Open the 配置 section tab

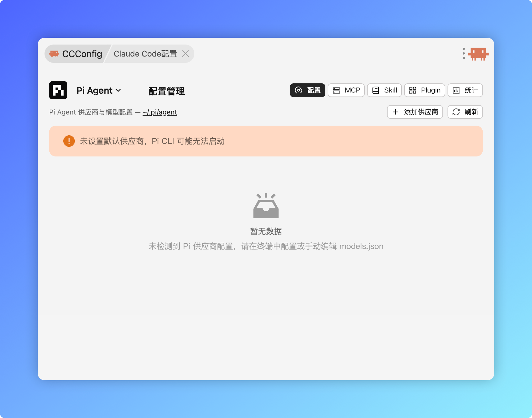(x=308, y=90)
